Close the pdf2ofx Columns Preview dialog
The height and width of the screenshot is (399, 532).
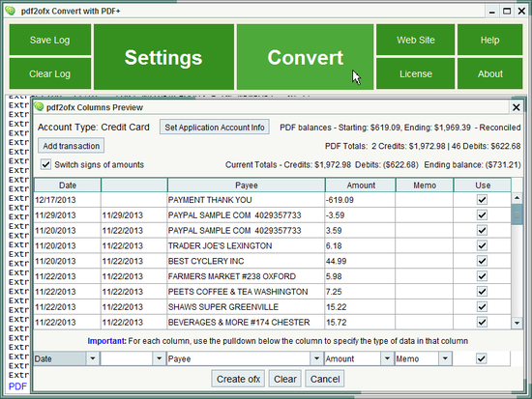click(x=517, y=107)
